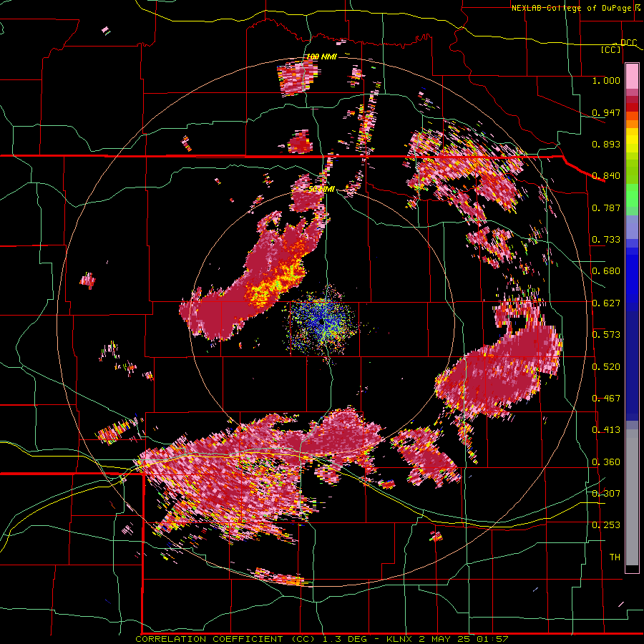Pick the yellow segment of the color bar
644x644 pixels.
pos(632,142)
